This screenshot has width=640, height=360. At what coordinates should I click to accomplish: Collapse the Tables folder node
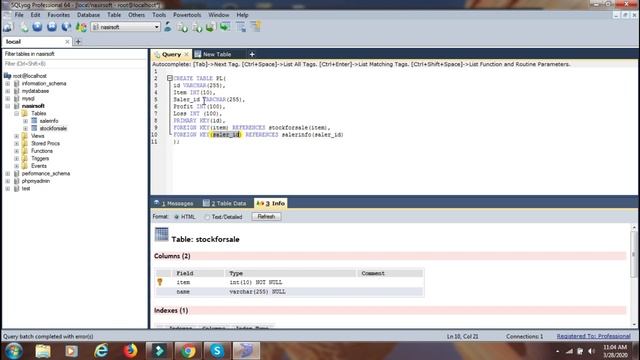tap(17, 113)
